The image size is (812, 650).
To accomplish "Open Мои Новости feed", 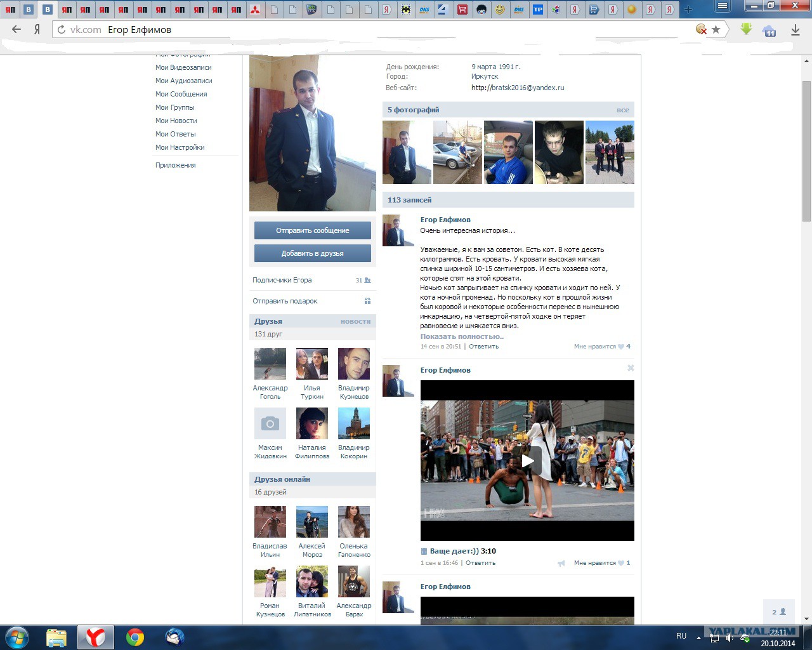I will pos(176,121).
